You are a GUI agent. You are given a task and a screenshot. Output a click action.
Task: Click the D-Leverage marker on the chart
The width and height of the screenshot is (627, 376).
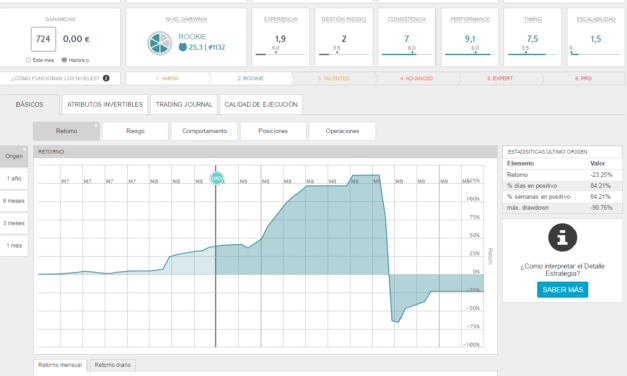coord(216,178)
